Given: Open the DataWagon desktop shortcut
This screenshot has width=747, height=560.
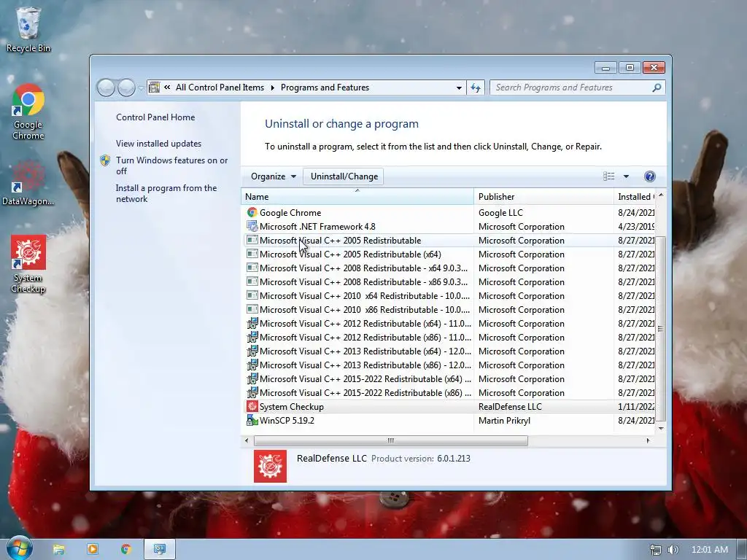Looking at the screenshot, I should click(x=28, y=183).
